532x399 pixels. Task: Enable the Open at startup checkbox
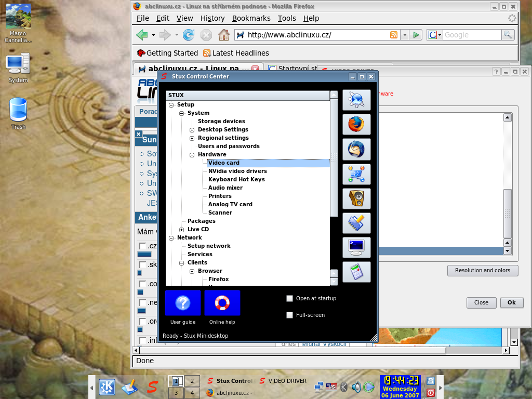click(x=289, y=298)
